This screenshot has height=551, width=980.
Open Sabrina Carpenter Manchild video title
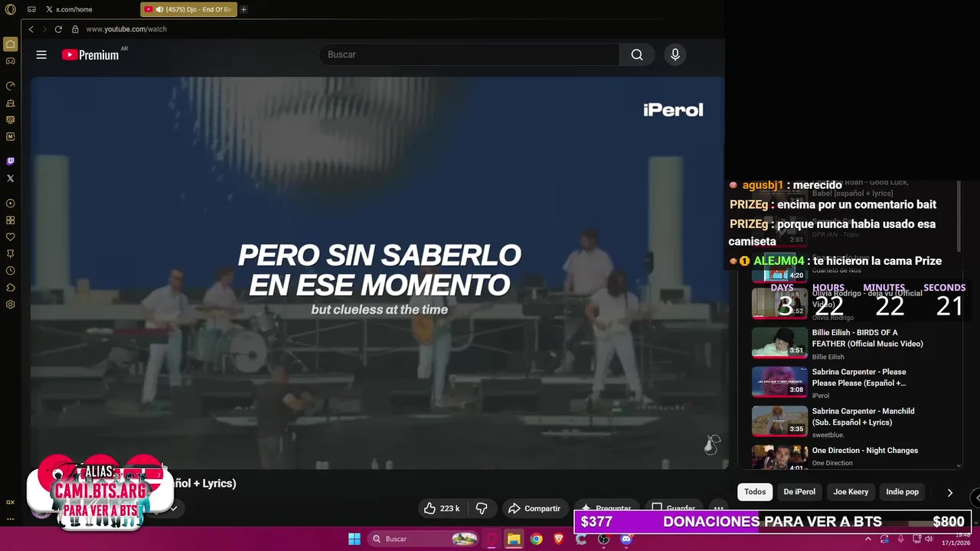click(x=863, y=416)
